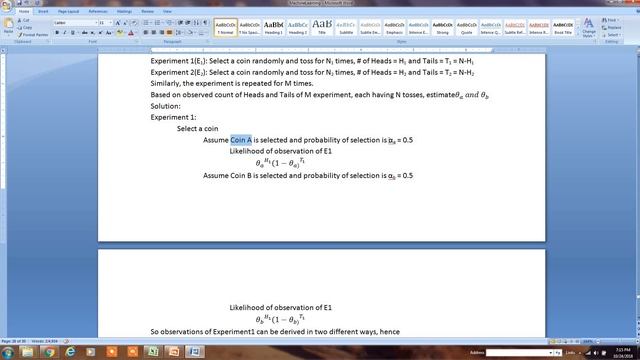The image size is (640, 360).
Task: Open the Windows Start menu
Action: (x=8, y=352)
